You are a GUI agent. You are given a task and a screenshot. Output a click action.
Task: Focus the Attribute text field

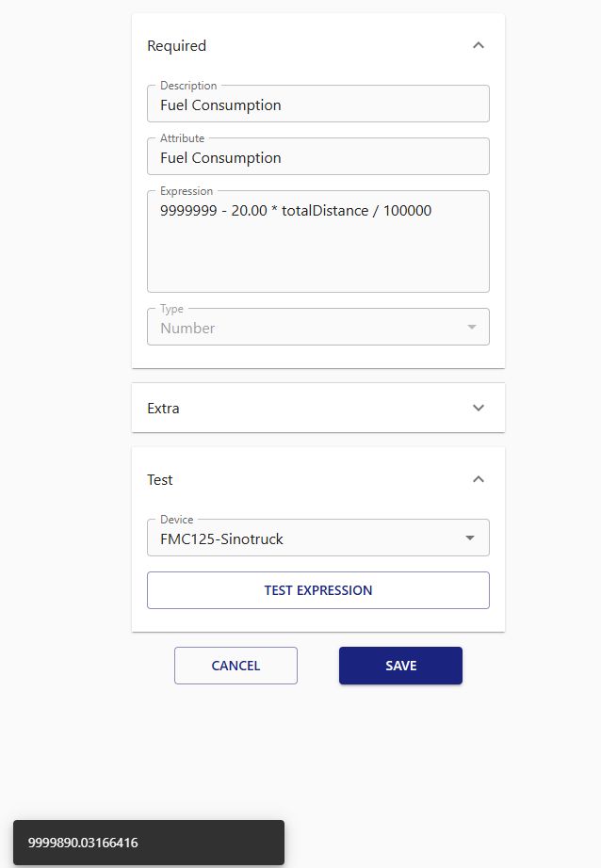(x=318, y=158)
